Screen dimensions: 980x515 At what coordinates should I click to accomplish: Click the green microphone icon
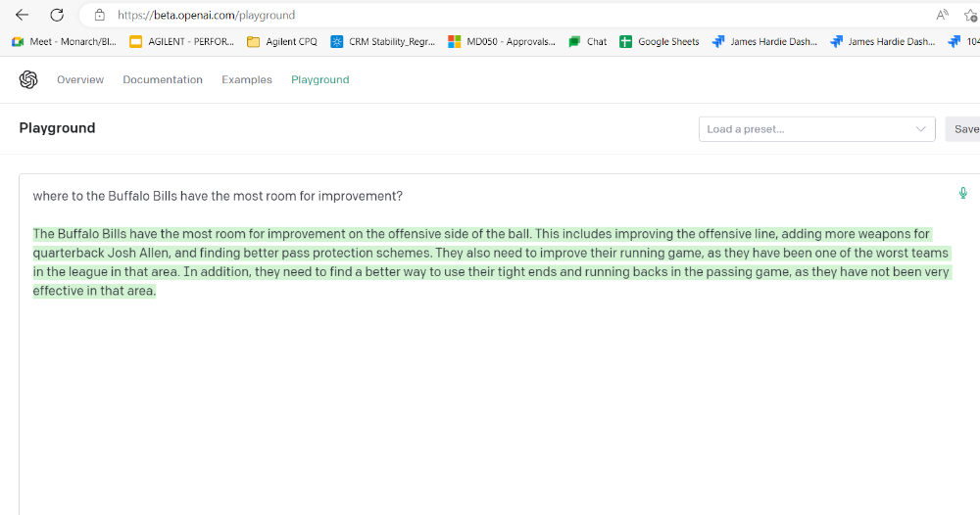pyautogui.click(x=963, y=193)
